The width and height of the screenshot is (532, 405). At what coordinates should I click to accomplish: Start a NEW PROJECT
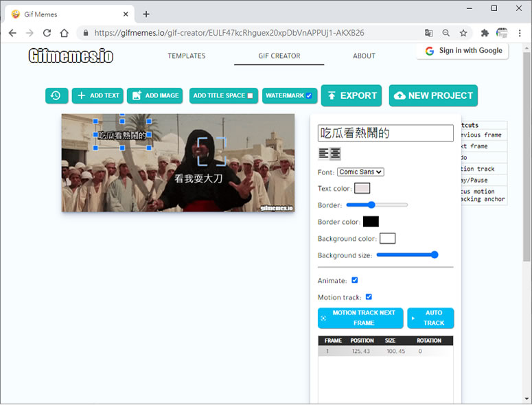pos(433,95)
